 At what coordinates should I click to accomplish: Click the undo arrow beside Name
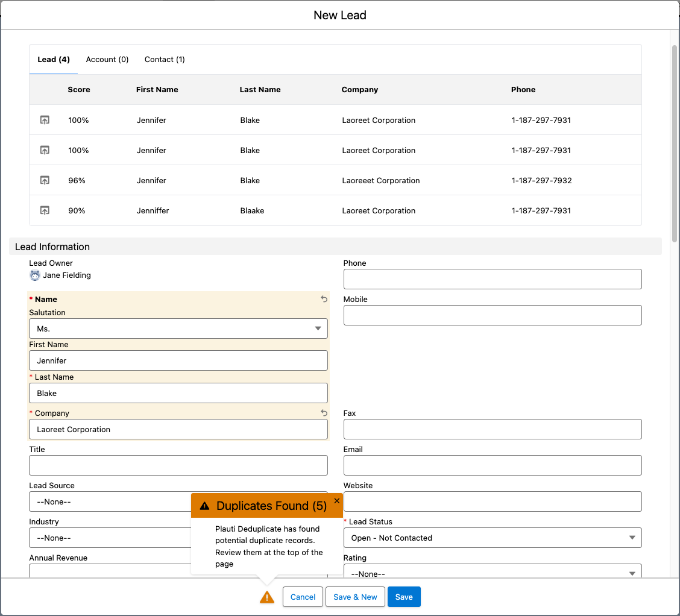click(x=324, y=299)
